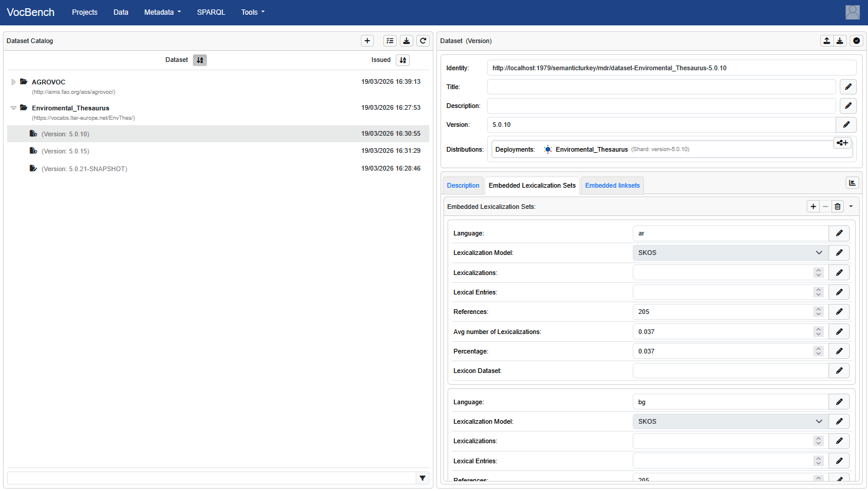Open the SPARQL menu
Viewport: 868px width, 491px height.
(x=211, y=12)
